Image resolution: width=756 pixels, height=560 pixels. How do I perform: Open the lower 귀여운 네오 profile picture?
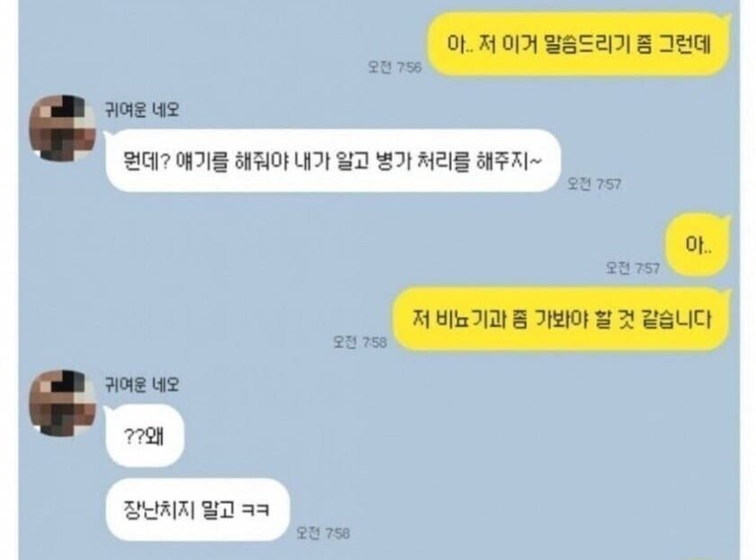pos(63,403)
